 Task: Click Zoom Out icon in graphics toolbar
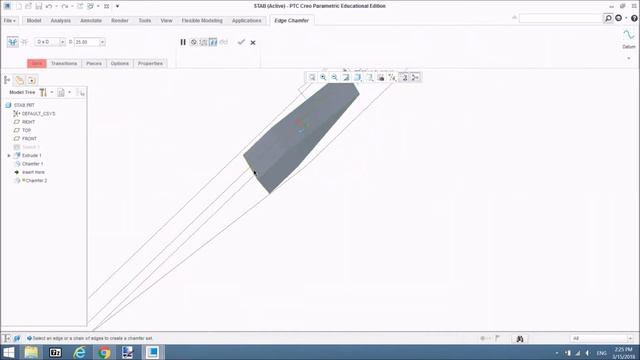click(334, 77)
